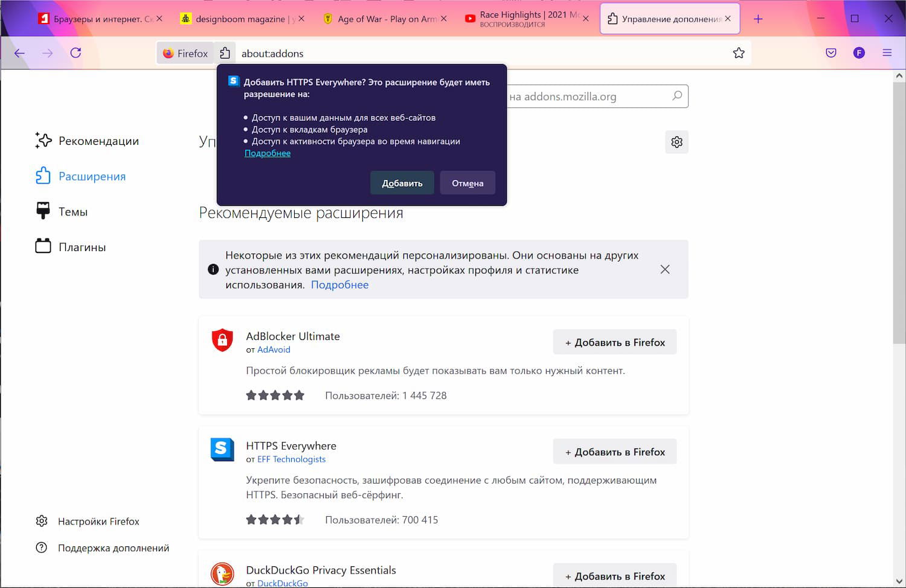The height and width of the screenshot is (588, 906).
Task: Open Темы category in sidebar
Action: pos(61,211)
